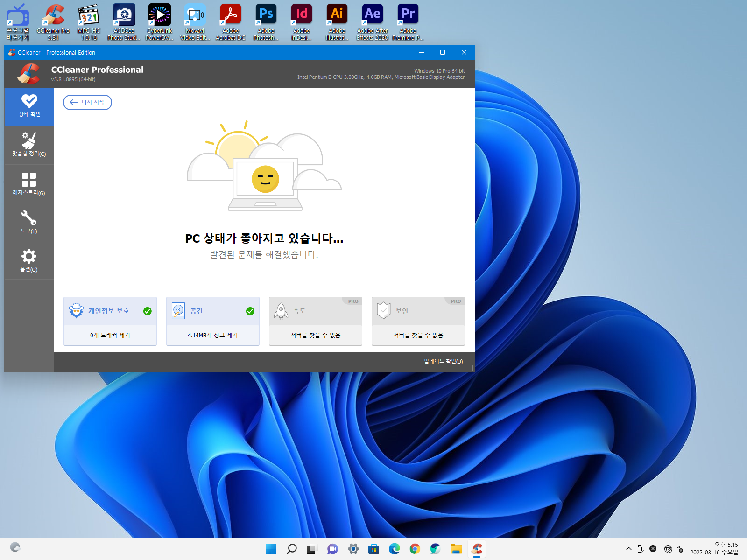Open Adobe After Effects 2020 shortcut

373,22
